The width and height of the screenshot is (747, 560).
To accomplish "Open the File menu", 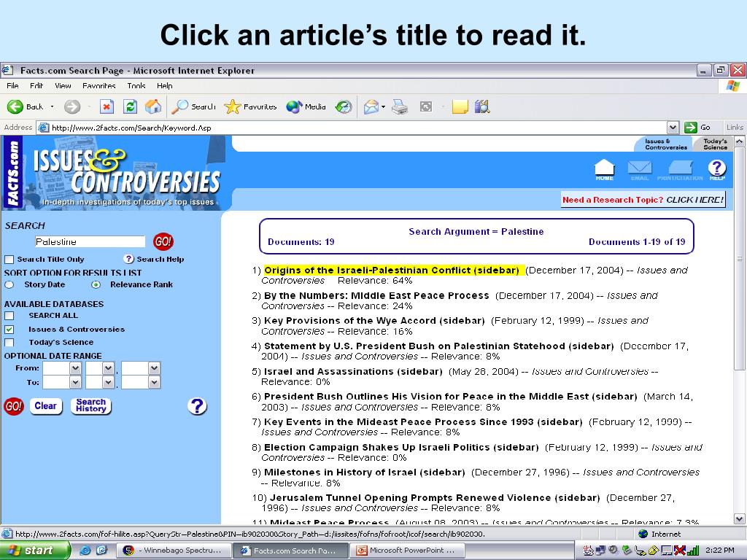I will (x=12, y=86).
